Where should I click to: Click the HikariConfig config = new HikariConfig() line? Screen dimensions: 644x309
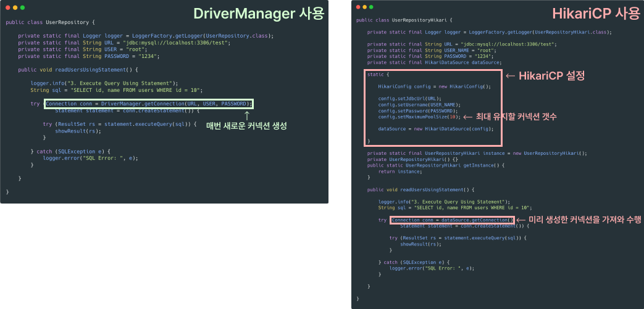[435, 86]
